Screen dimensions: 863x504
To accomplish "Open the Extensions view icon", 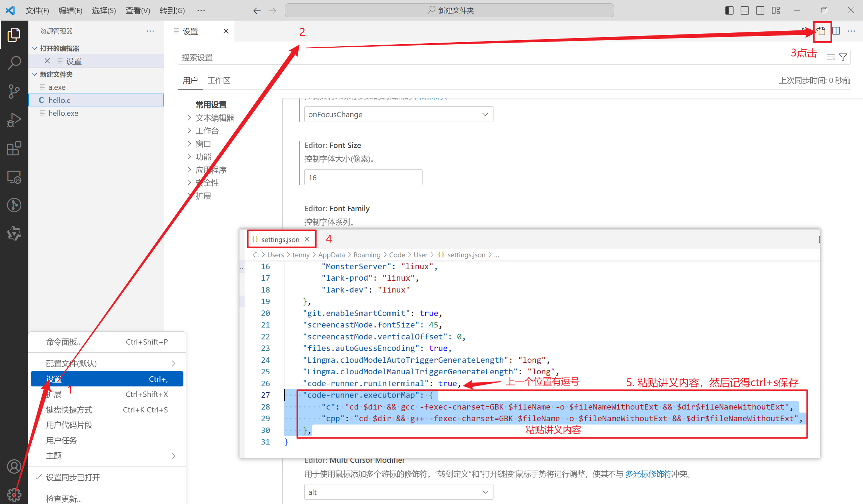I will 14,149.
